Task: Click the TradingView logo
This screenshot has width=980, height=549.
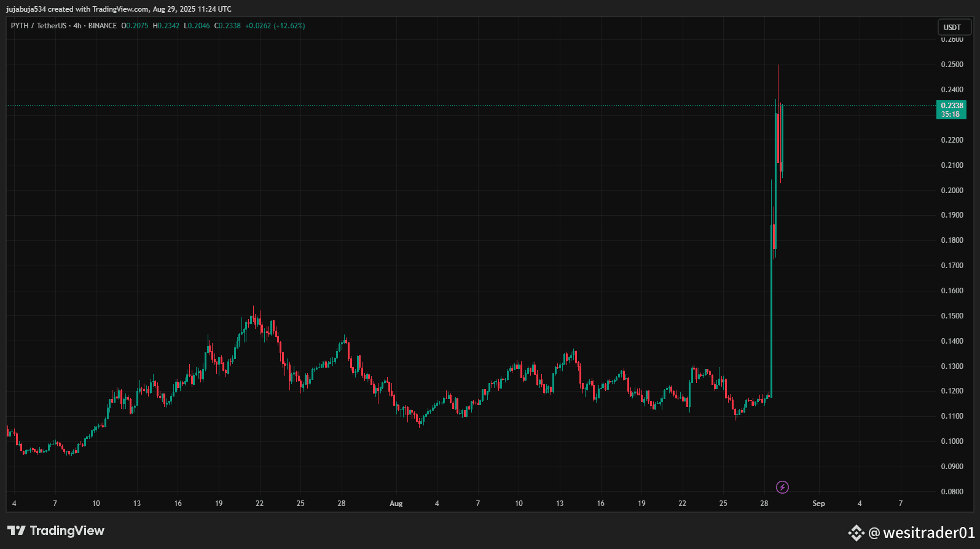Action: 56,531
